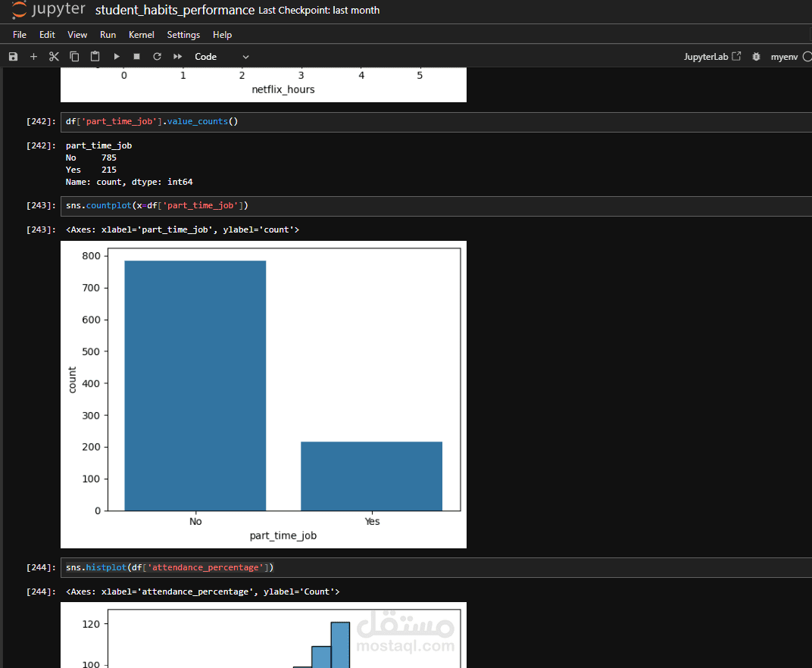Edit the sns.countplot code cell

[436, 205]
